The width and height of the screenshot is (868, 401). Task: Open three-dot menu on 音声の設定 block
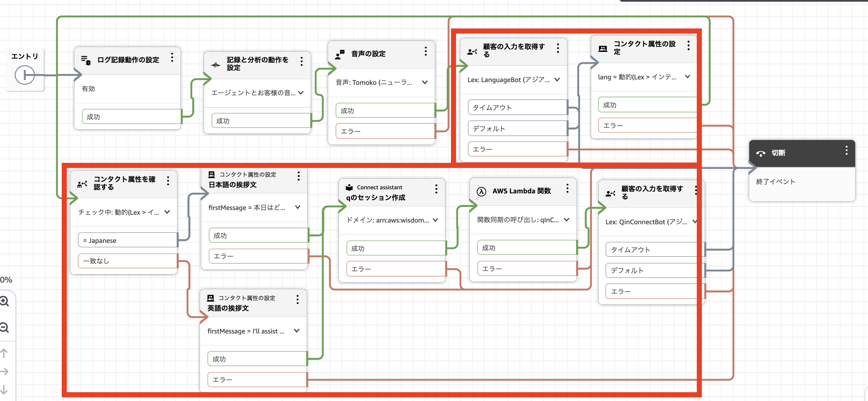pyautogui.click(x=426, y=52)
